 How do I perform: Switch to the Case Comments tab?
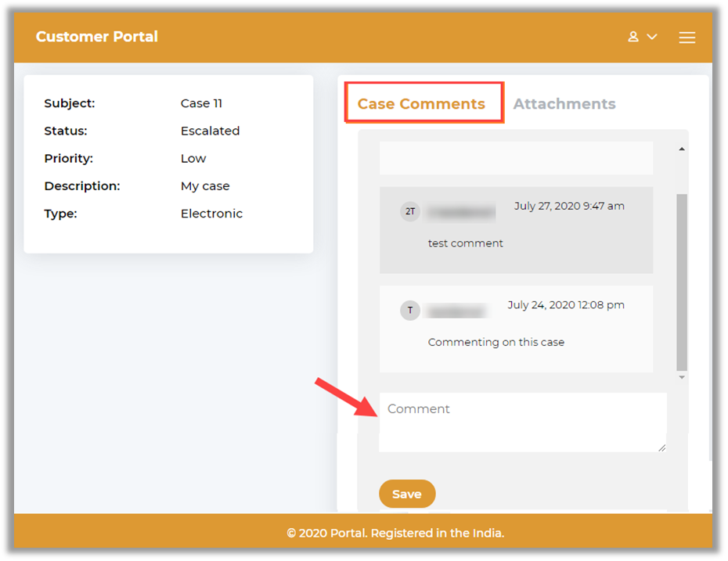click(x=421, y=104)
